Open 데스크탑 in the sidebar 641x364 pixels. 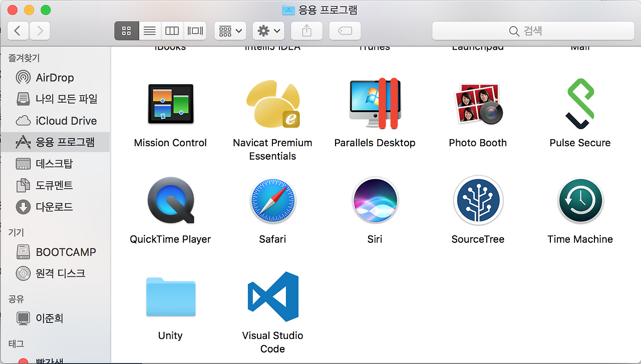(55, 164)
